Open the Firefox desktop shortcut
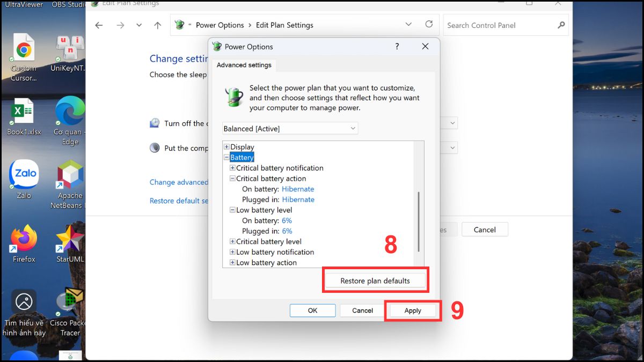Viewport: 644px width, 362px height. [24, 243]
